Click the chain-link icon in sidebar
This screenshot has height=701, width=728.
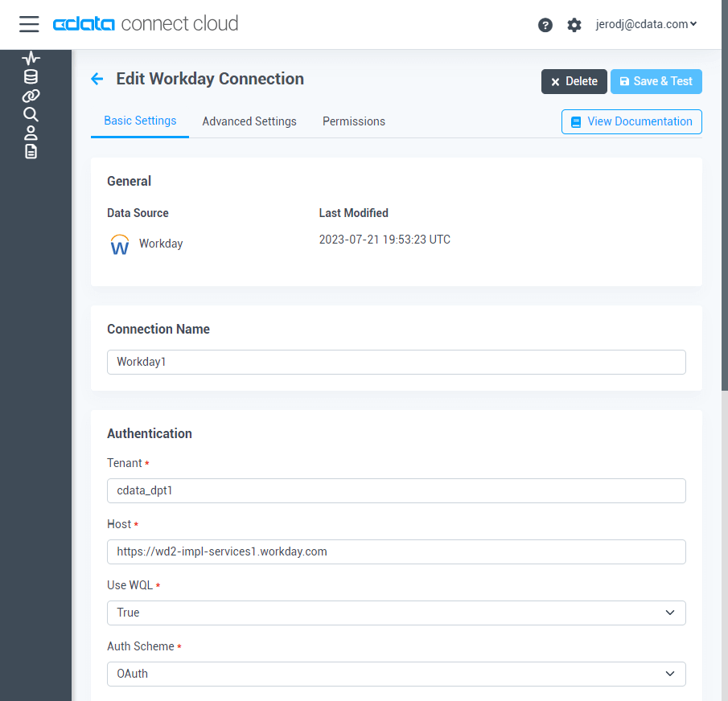[31, 96]
